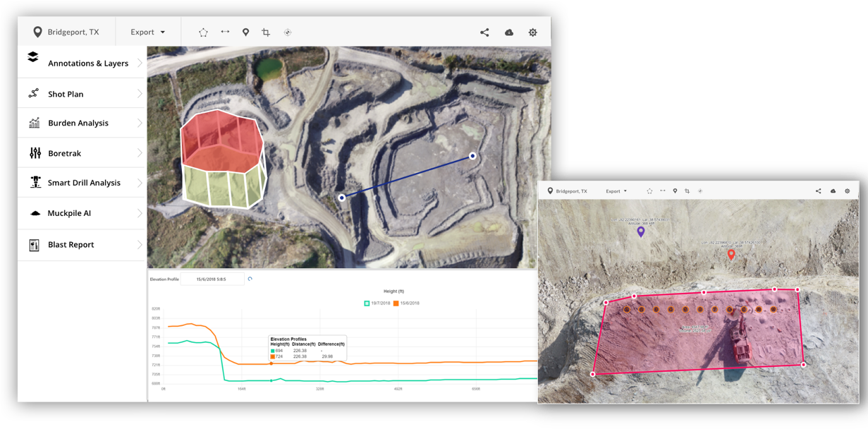The image size is (868, 429).
Task: Expand Annotations & Layers
Action: click(88, 63)
